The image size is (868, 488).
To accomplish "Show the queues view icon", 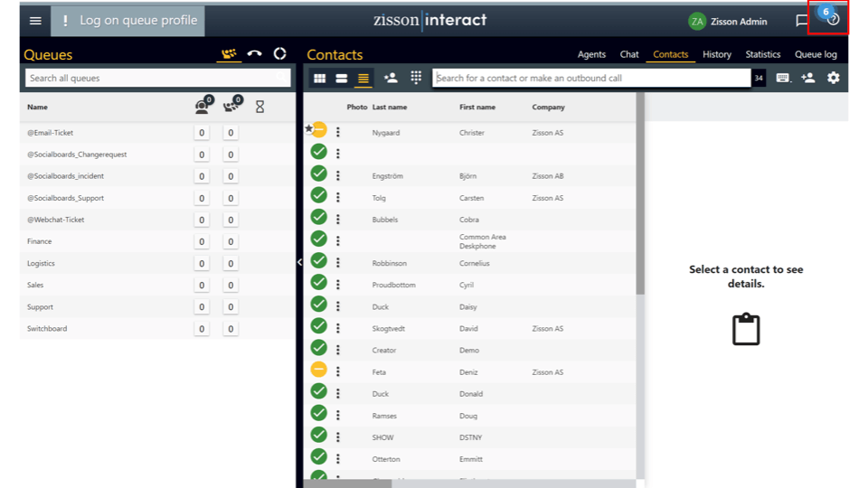I will point(229,53).
